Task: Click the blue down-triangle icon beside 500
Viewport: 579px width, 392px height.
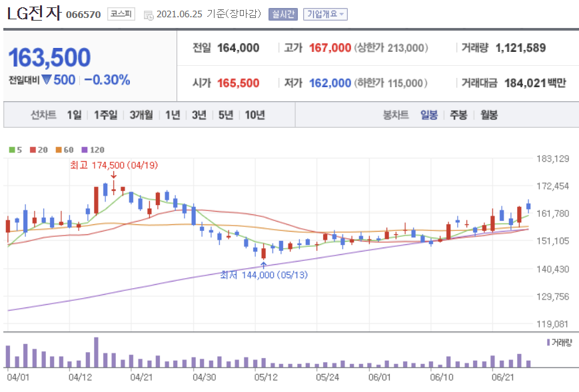Action: pyautogui.click(x=47, y=79)
